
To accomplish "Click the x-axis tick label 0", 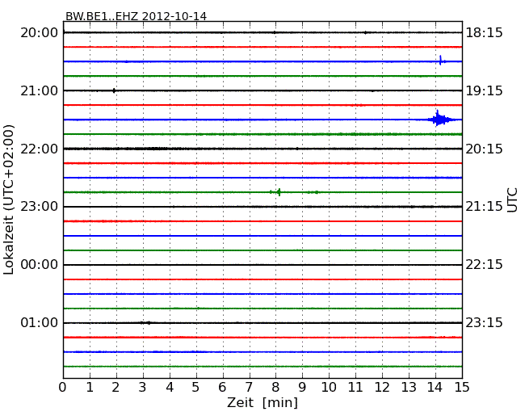I will click(x=63, y=388).
